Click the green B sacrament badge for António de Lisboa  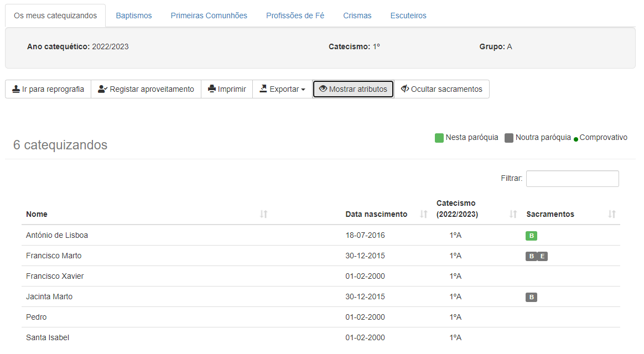point(531,236)
